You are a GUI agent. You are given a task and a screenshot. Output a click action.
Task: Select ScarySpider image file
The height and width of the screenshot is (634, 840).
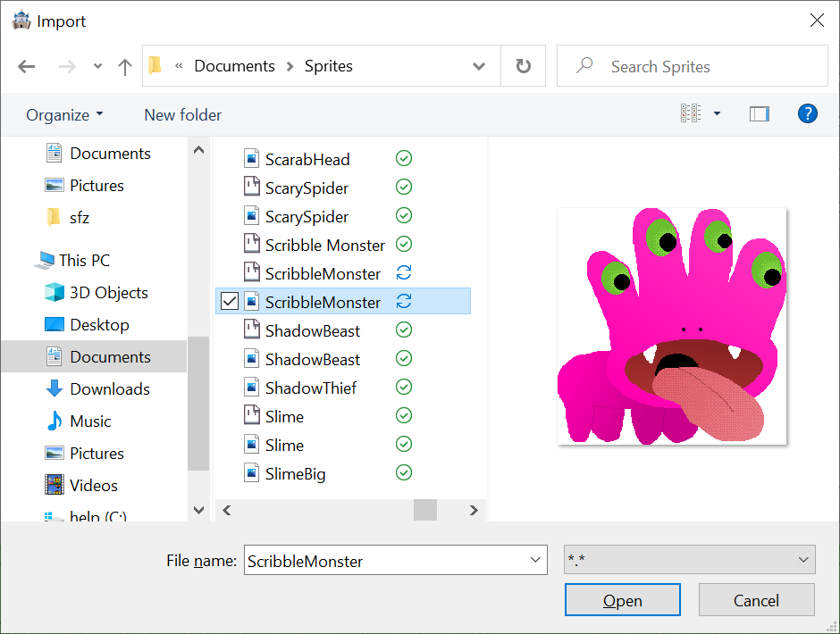coord(296,216)
